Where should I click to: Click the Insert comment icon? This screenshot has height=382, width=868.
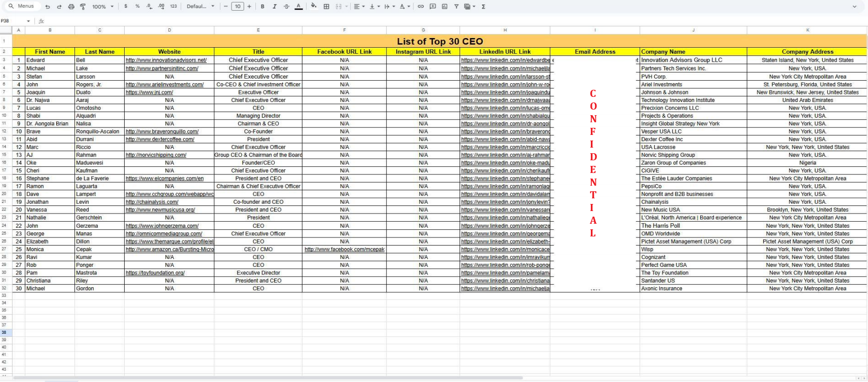click(x=433, y=7)
